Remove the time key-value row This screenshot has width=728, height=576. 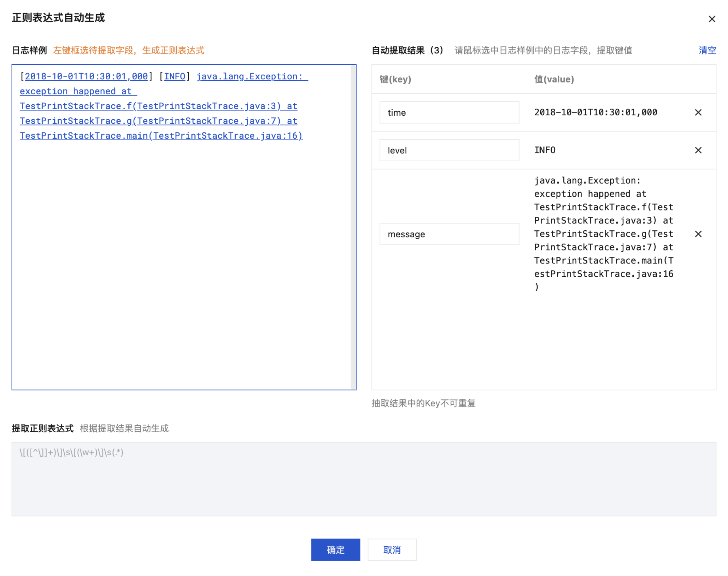pyautogui.click(x=698, y=112)
